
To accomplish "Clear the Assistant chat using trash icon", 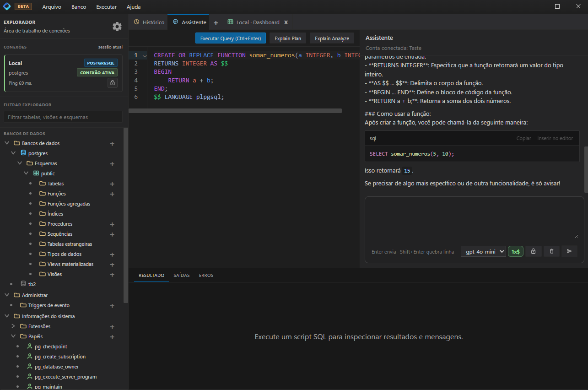I will pos(551,251).
